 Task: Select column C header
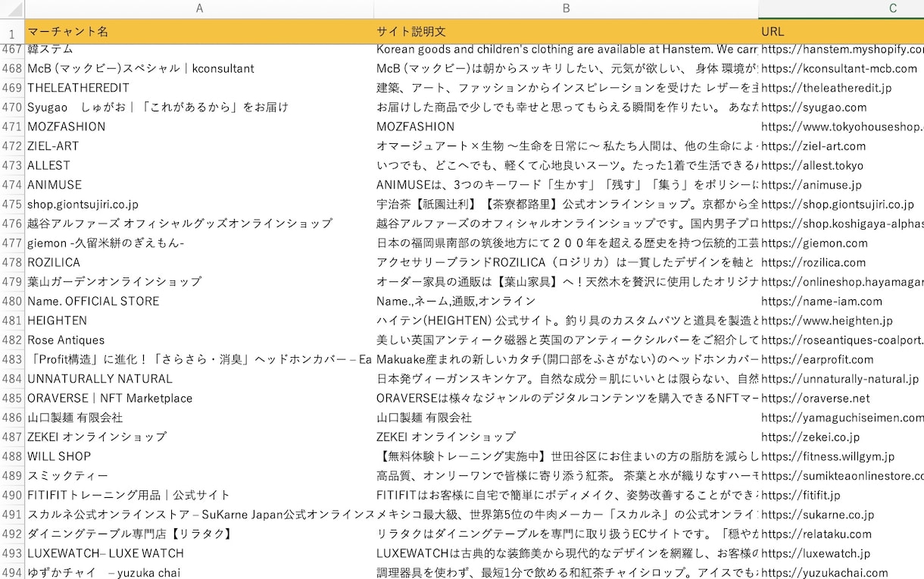point(841,8)
